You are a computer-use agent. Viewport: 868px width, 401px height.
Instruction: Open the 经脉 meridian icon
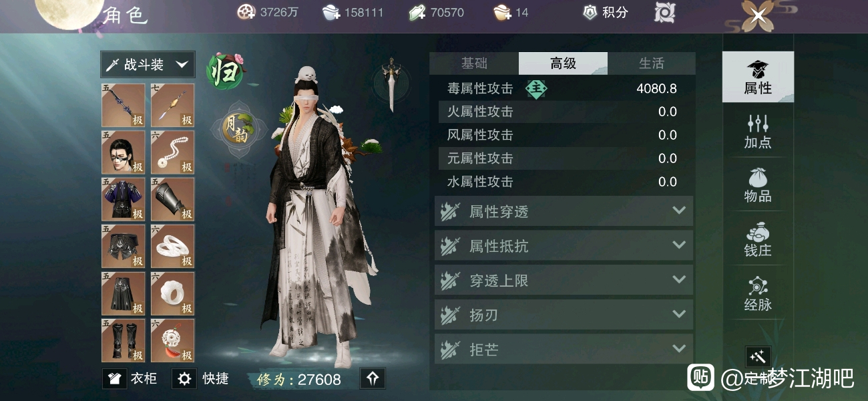pyautogui.click(x=758, y=293)
